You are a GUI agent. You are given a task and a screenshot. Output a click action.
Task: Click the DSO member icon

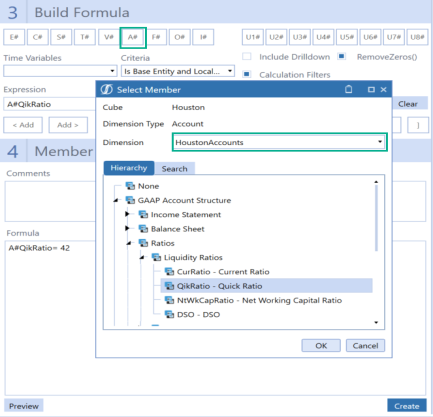coord(169,314)
